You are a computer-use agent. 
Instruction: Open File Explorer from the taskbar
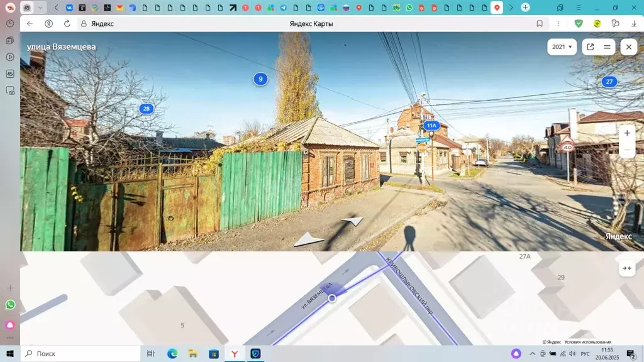[192, 353]
